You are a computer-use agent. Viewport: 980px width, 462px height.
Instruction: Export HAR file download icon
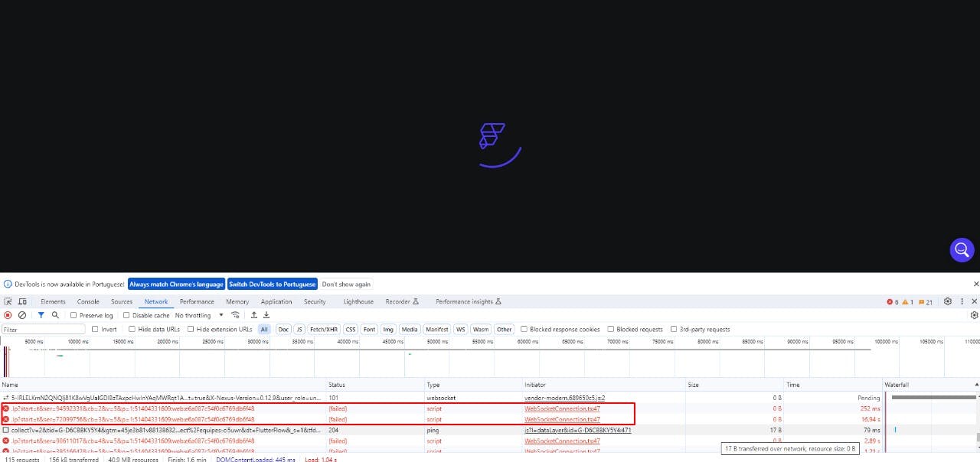tap(266, 315)
